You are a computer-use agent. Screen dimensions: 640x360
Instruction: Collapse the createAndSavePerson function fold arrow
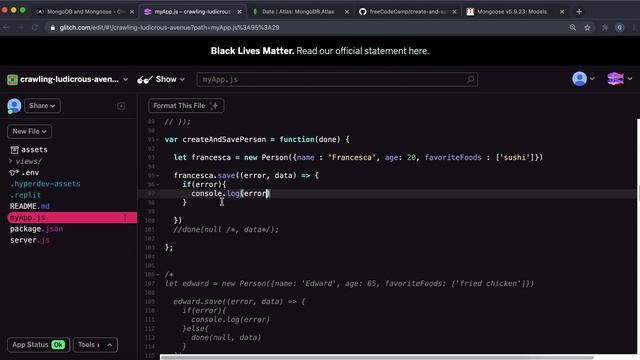pyautogui.click(x=158, y=140)
